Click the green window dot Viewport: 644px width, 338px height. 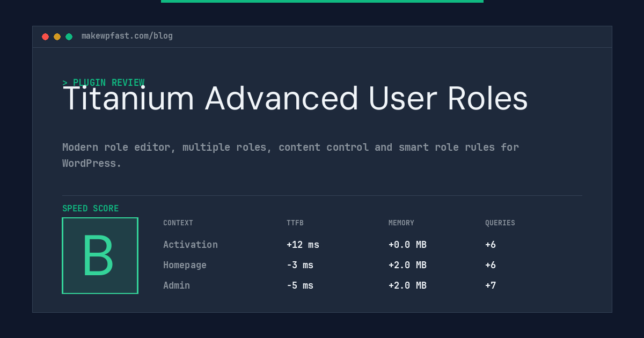(x=69, y=36)
